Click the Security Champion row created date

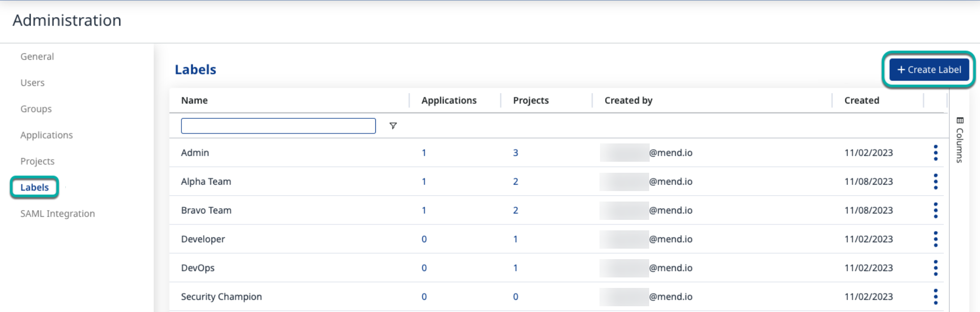[869, 297]
